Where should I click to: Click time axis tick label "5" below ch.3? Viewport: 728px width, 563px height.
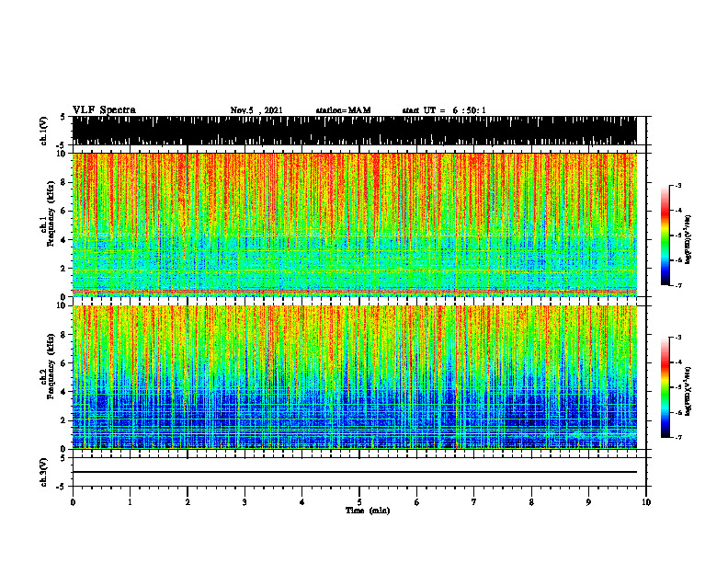[359, 502]
